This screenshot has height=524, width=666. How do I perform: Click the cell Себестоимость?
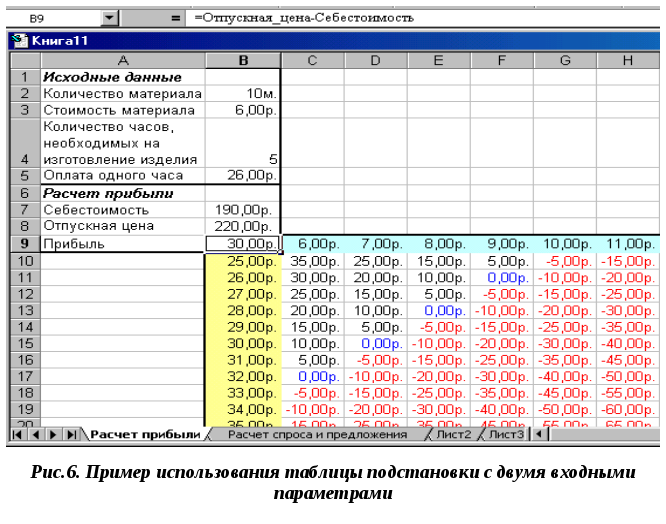[123, 210]
